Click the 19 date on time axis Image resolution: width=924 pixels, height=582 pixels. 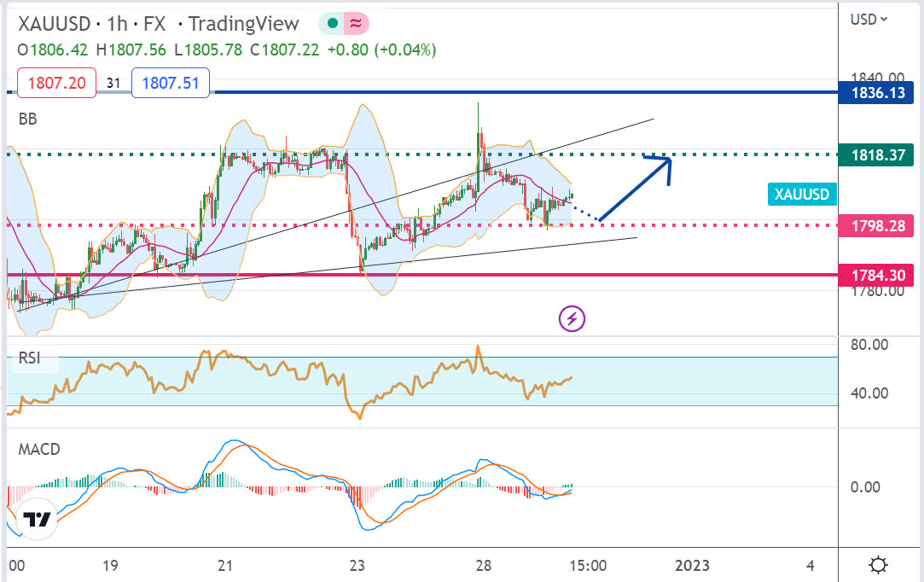pyautogui.click(x=110, y=566)
